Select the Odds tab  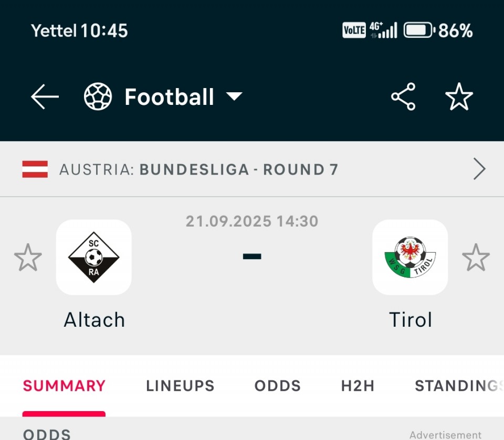[x=278, y=386]
